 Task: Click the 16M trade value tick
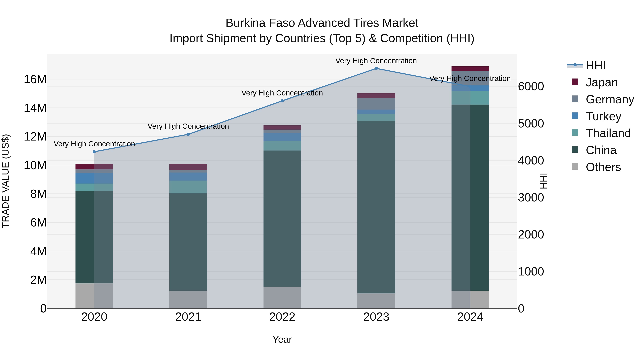(x=35, y=79)
